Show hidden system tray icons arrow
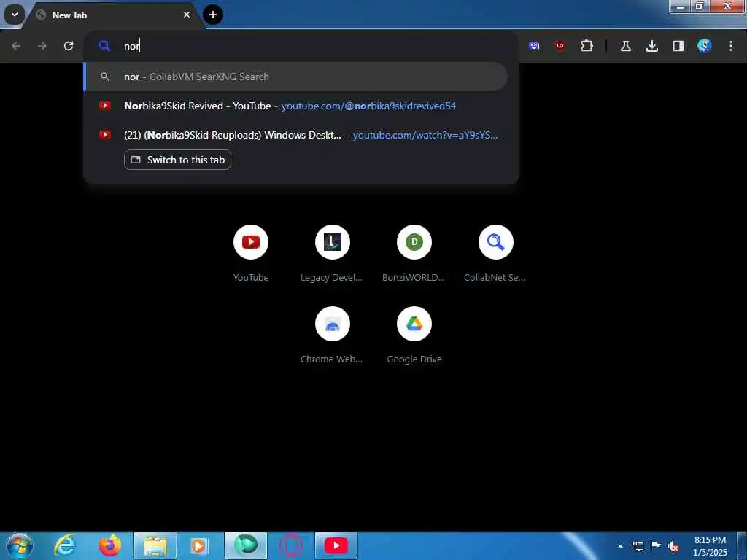Viewport: 747px width, 560px height. click(620, 546)
